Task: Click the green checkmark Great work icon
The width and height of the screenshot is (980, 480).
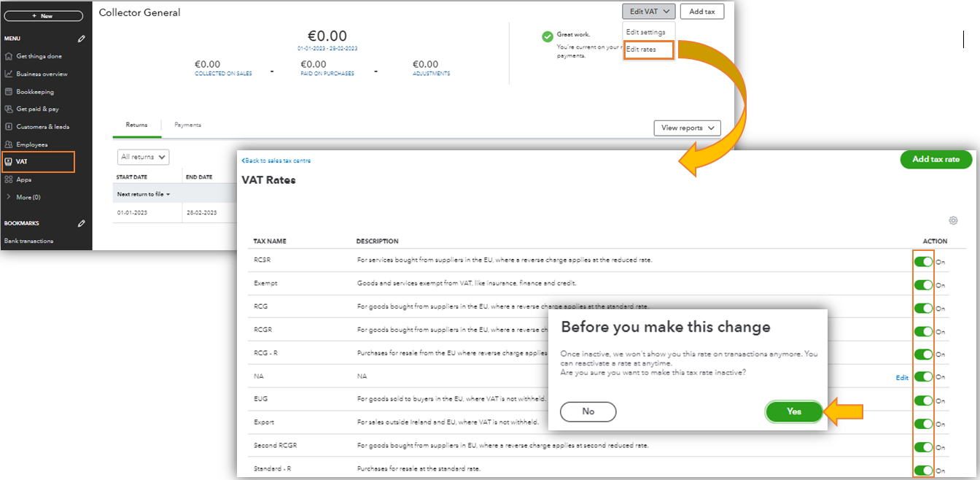Action: (x=548, y=36)
